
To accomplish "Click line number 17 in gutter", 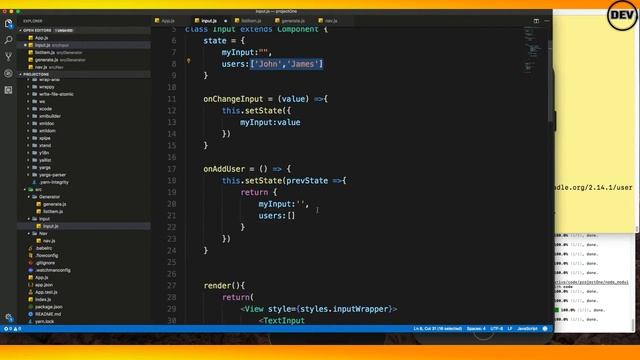I will (x=172, y=169).
